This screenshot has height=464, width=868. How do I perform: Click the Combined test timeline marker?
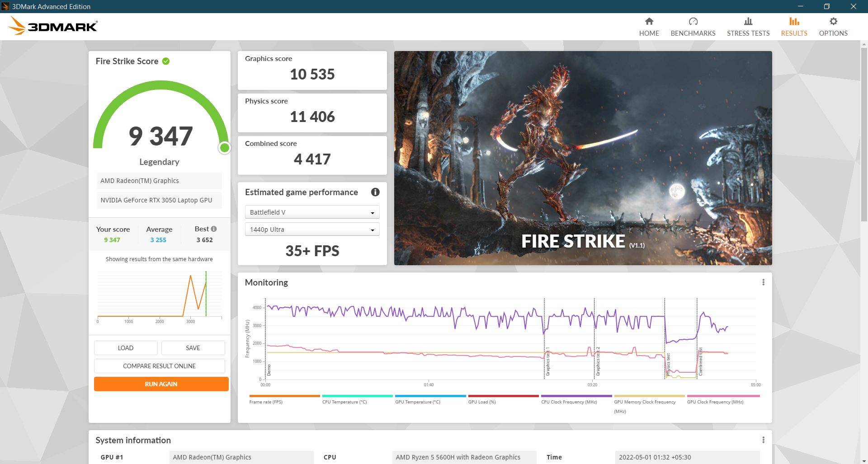[697, 339]
